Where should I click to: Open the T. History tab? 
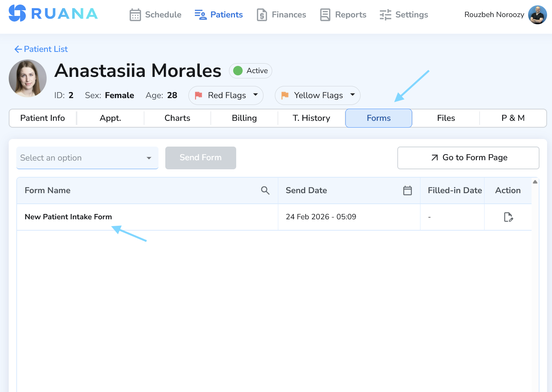pyautogui.click(x=311, y=118)
